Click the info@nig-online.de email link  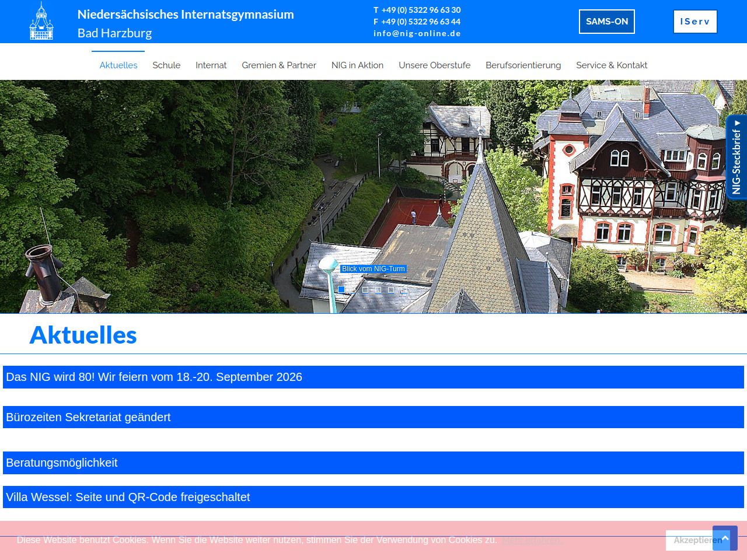point(417,33)
